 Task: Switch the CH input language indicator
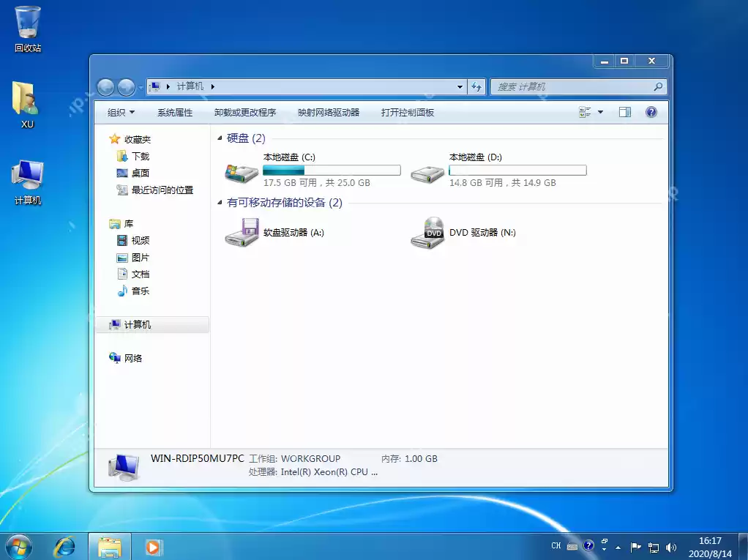[556, 545]
